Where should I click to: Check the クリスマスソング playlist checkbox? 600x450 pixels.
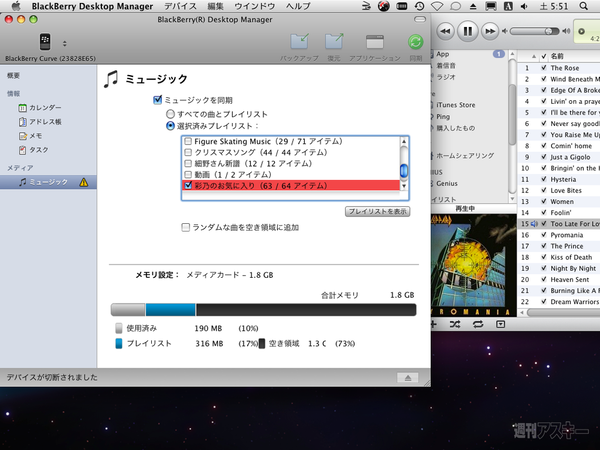(x=188, y=152)
